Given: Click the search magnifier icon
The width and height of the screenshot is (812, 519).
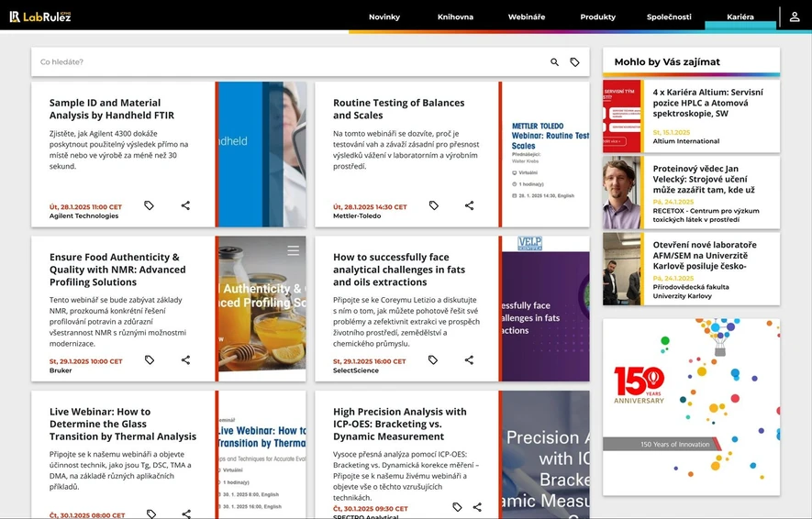Looking at the screenshot, I should 554,62.
